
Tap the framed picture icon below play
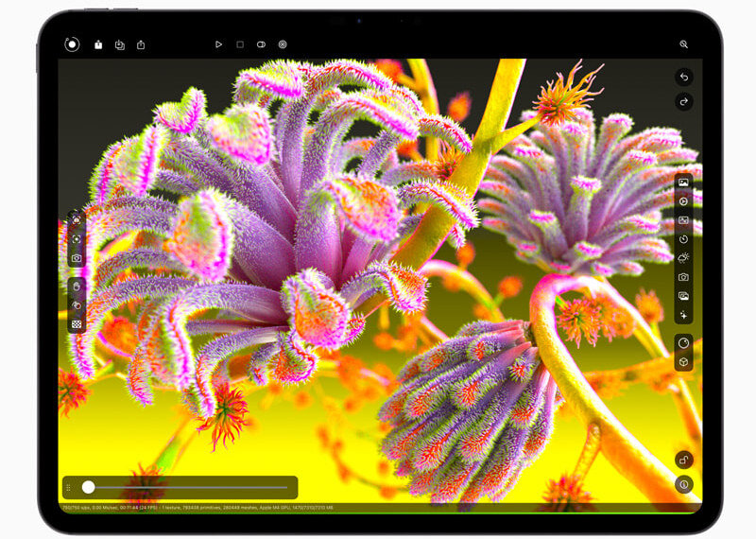[x=683, y=220]
